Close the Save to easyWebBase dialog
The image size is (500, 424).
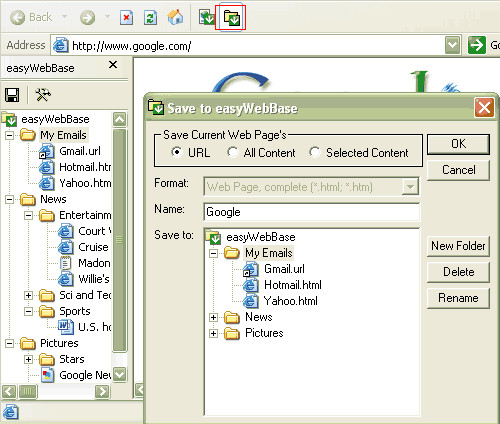click(x=484, y=108)
